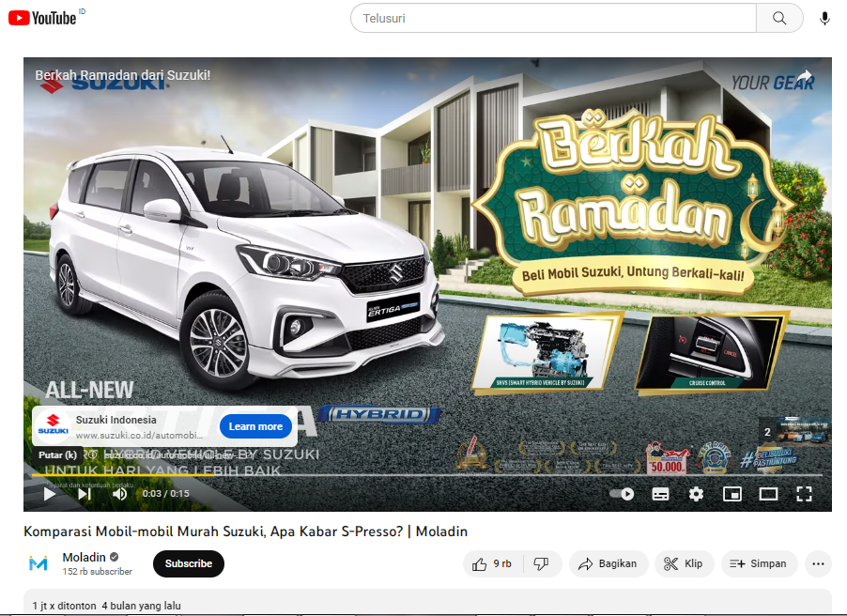847x616 pixels.
Task: Play the video with the play button
Action: click(x=50, y=494)
